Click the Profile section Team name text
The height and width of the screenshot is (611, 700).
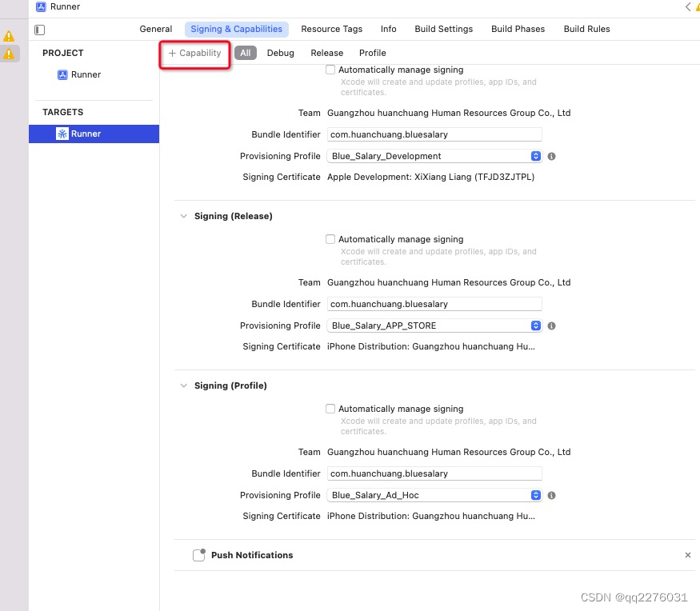[x=449, y=452]
